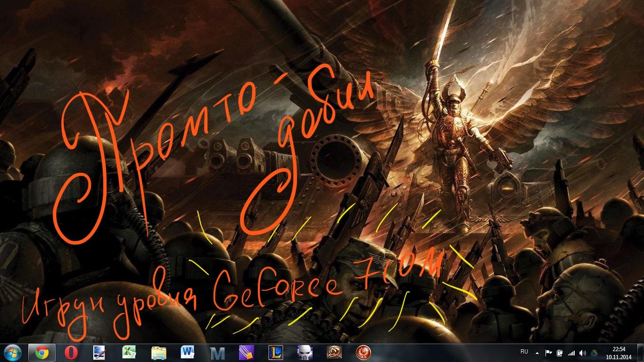
Task: Open the volume speaker icon
Action: [x=583, y=353]
